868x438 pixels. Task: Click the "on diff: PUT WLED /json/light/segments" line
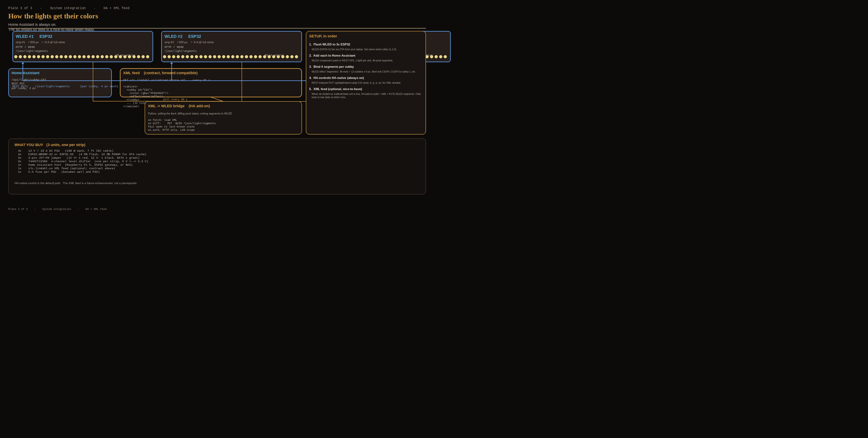pyautogui.click(x=182, y=124)
